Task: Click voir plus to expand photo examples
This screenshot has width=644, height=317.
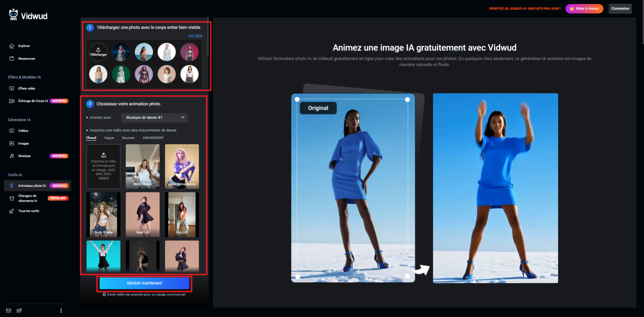Action: click(x=196, y=35)
